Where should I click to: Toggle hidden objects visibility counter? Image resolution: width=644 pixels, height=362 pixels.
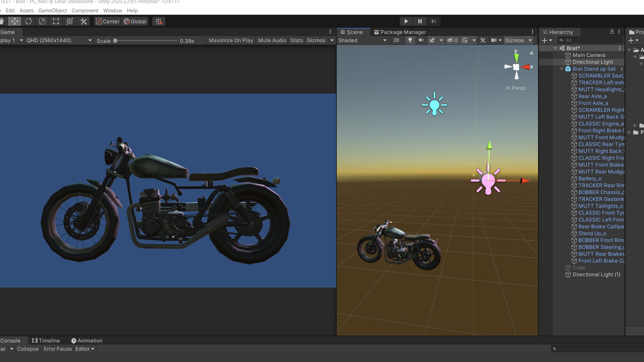tap(452, 40)
